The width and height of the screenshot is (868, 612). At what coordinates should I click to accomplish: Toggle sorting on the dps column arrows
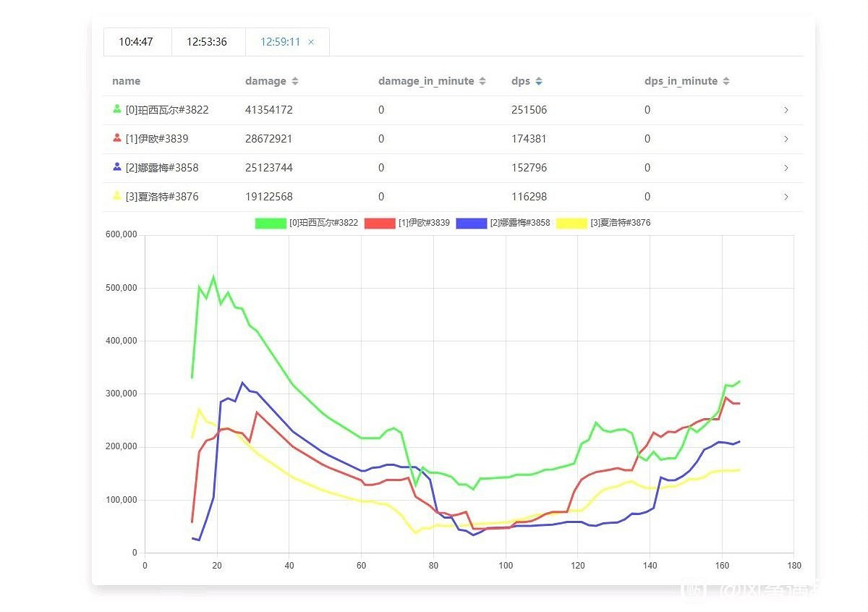[539, 82]
